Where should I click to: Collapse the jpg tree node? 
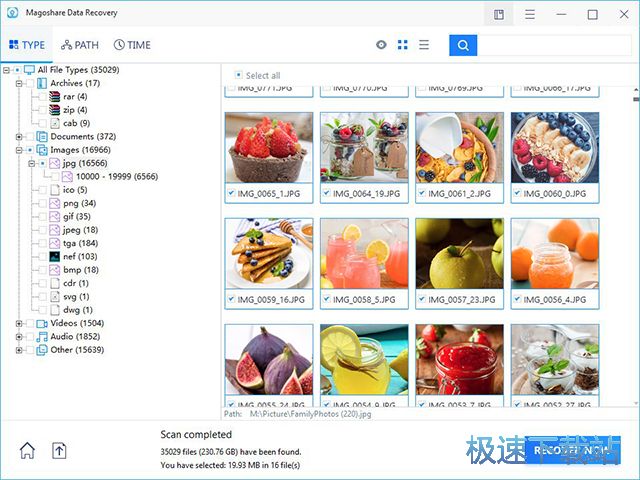31,163
